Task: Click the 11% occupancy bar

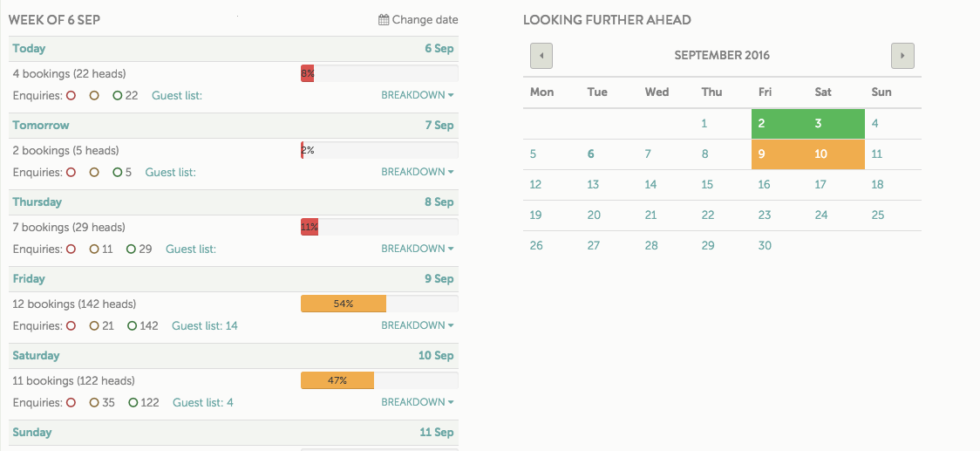Action: (x=379, y=227)
